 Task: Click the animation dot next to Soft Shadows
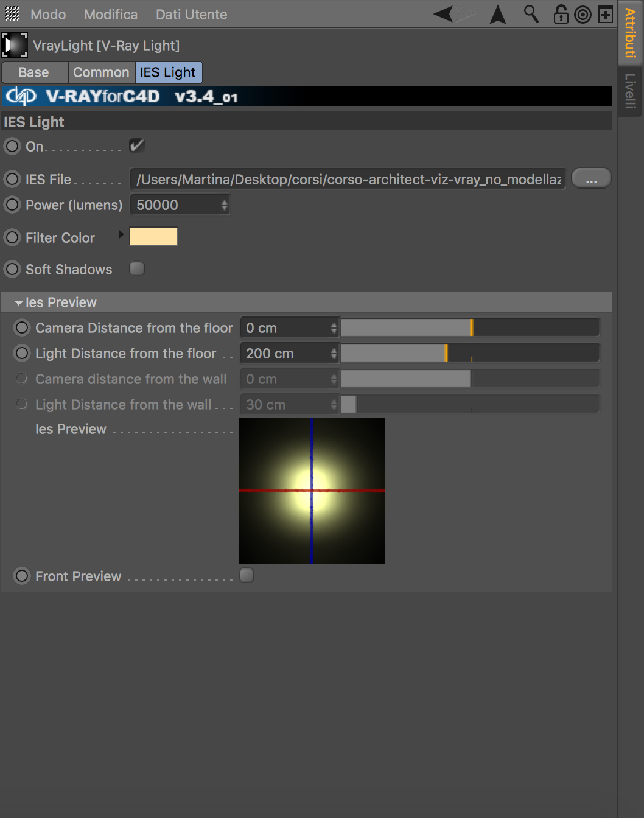pyautogui.click(x=12, y=269)
